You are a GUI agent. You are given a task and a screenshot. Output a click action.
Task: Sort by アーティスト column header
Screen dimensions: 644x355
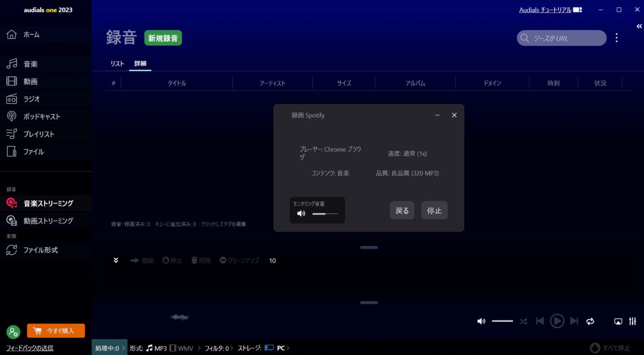tap(272, 83)
